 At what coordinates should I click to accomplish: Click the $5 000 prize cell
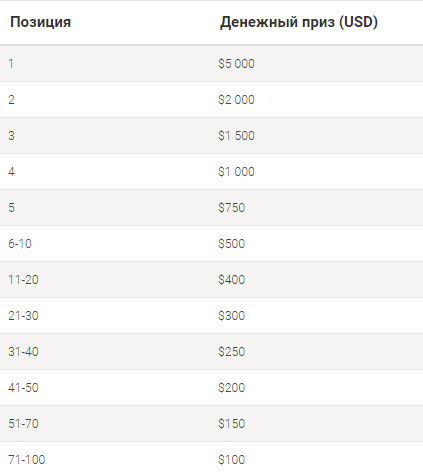tap(236, 64)
